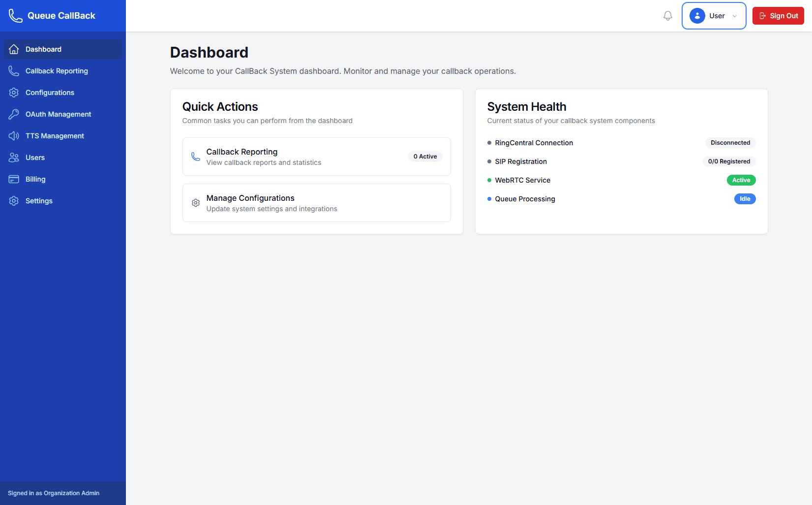Viewport: 812px width, 505px height.
Task: Select the blue user avatar icon
Action: tap(697, 15)
